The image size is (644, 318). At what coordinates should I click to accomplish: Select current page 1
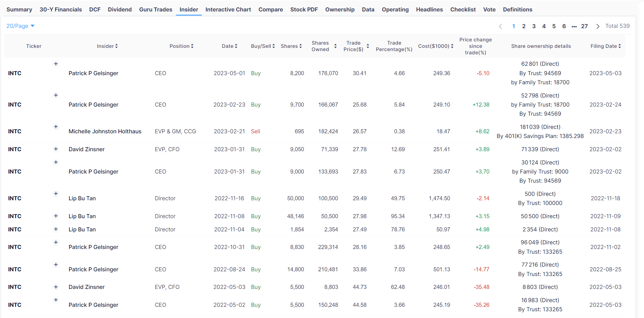pos(514,26)
